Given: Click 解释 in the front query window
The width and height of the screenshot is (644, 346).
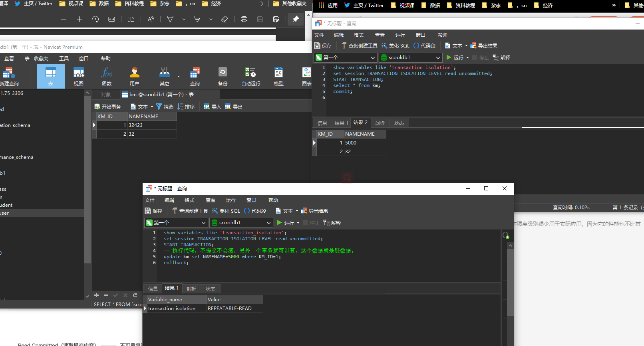Looking at the screenshot, I should [x=332, y=223].
